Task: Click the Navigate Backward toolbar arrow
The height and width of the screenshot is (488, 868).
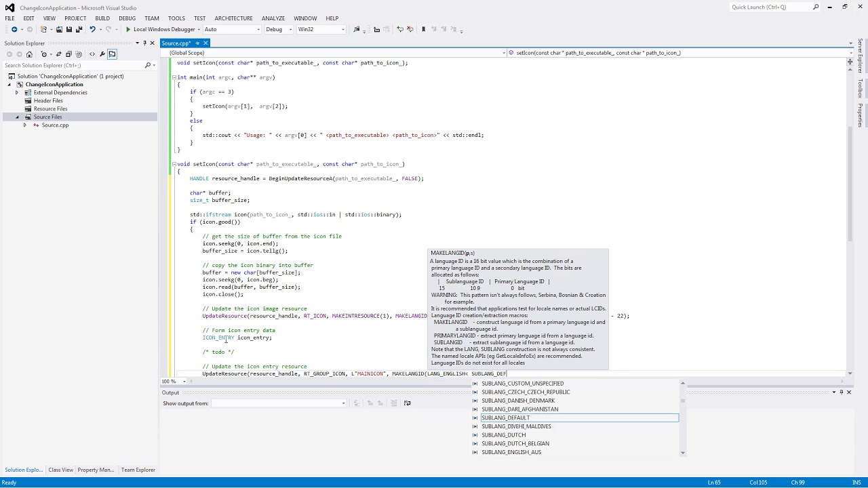Action: (x=14, y=29)
